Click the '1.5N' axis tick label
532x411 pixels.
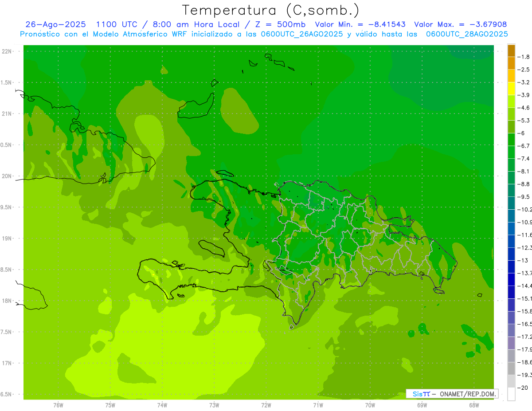7,82
